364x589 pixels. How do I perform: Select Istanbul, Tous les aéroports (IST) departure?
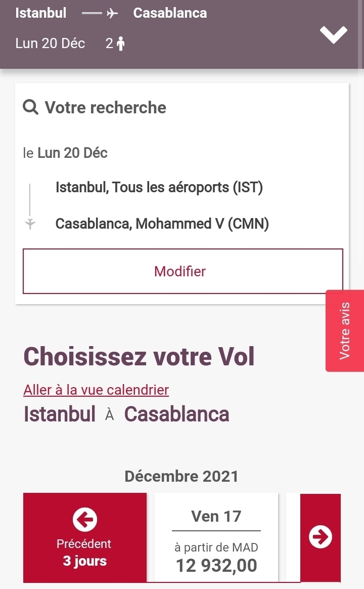tap(159, 188)
